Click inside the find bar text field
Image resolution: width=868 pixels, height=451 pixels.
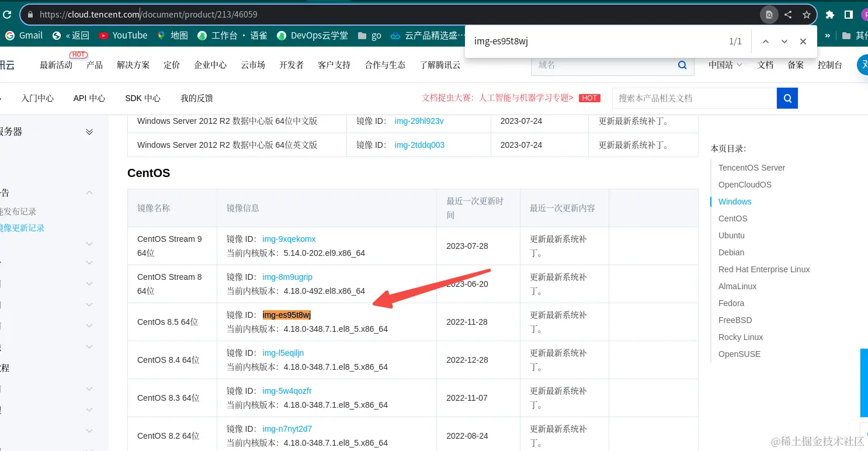coord(596,41)
